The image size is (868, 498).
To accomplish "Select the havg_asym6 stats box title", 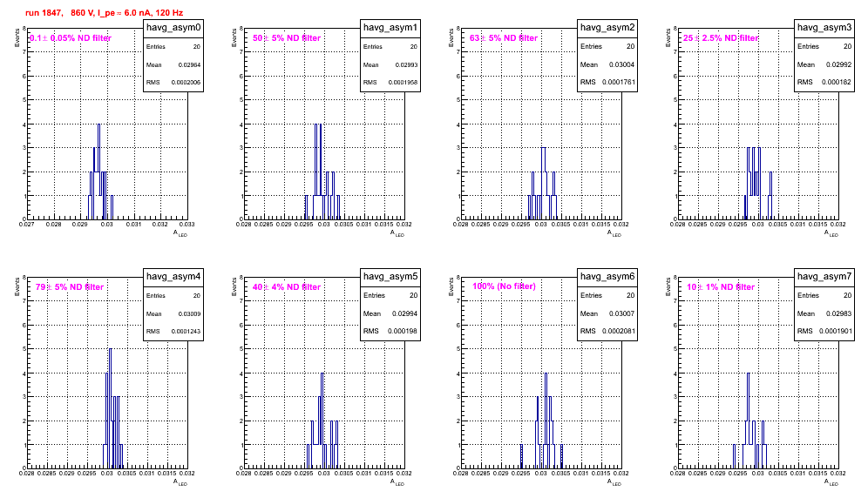I will click(607, 276).
